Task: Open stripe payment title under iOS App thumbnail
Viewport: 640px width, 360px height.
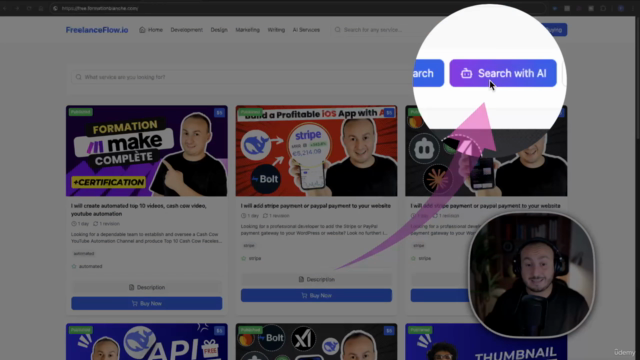Action: coord(316,206)
